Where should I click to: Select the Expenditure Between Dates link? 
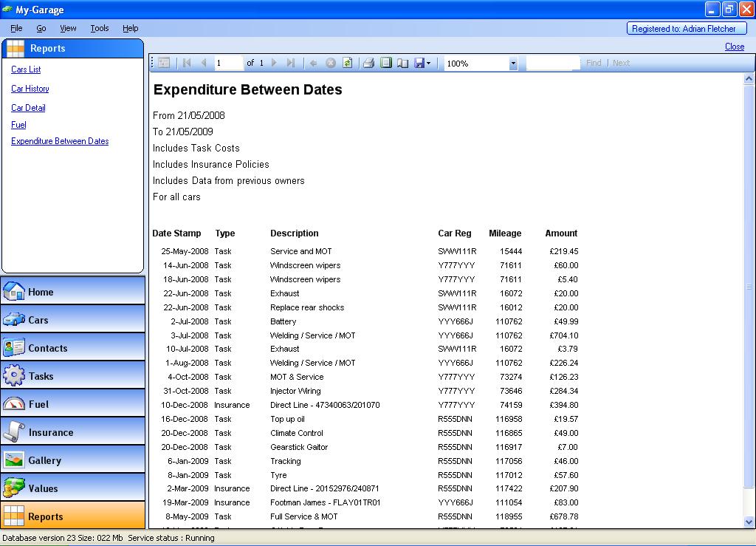(60, 141)
